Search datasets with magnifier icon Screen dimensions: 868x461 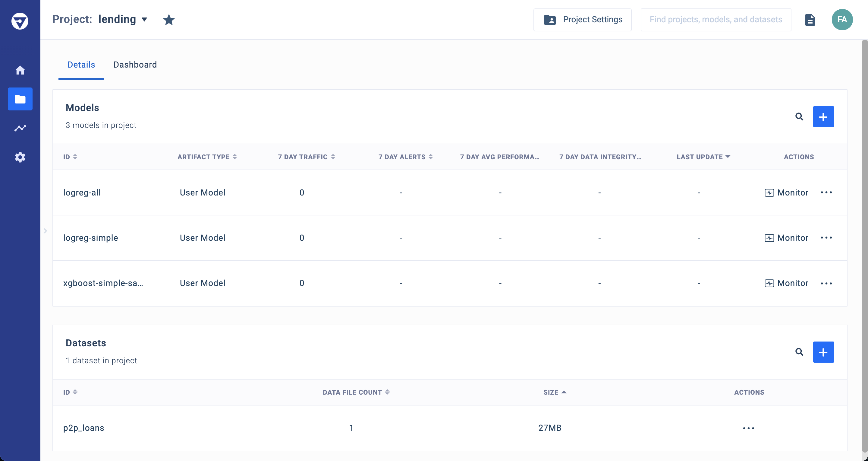tap(799, 352)
